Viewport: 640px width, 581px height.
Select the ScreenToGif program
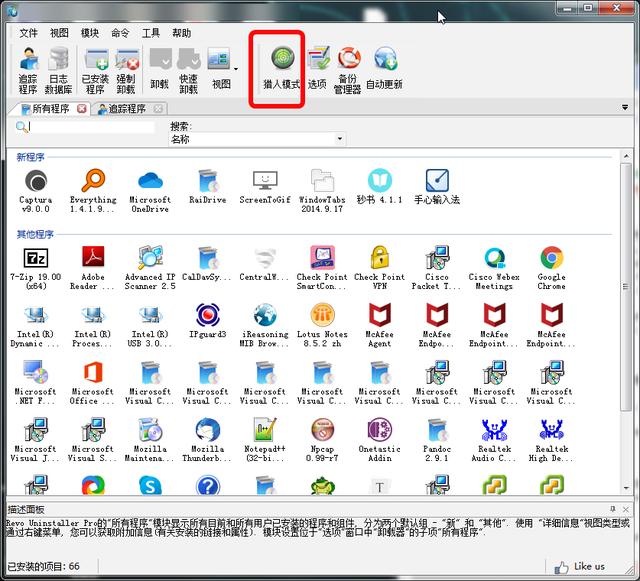pyautogui.click(x=265, y=187)
